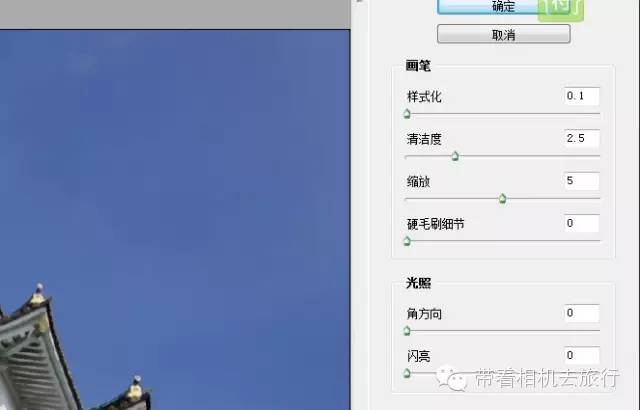The image size is (640, 410).
Task: Click the 缩放 label
Action: 418,182
